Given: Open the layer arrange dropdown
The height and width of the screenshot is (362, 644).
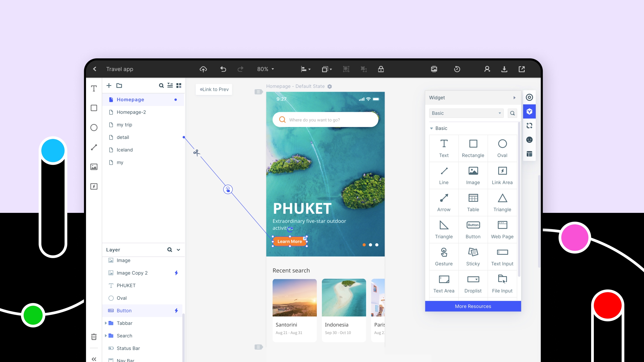Looking at the screenshot, I should (x=327, y=69).
